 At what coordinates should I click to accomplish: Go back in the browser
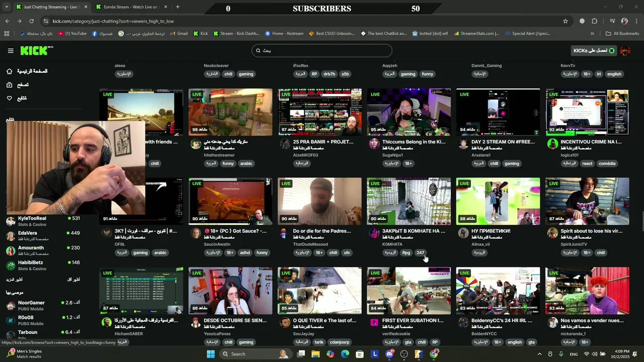click(x=7, y=21)
